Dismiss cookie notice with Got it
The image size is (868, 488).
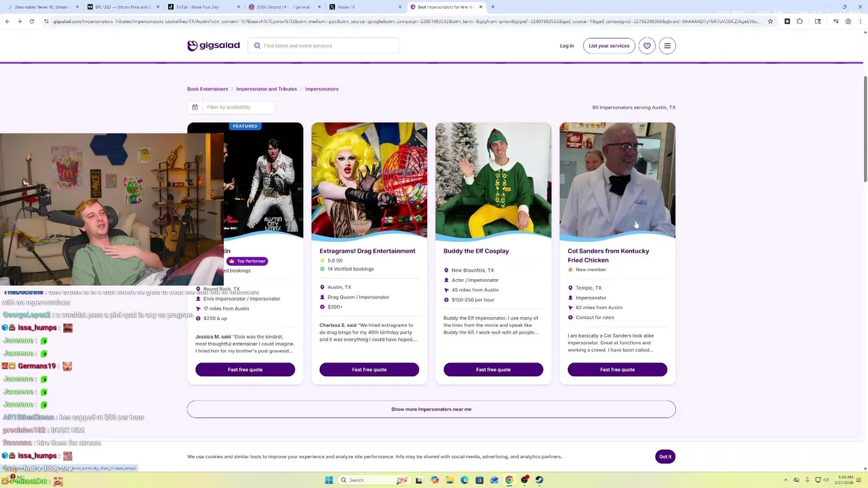tap(665, 457)
